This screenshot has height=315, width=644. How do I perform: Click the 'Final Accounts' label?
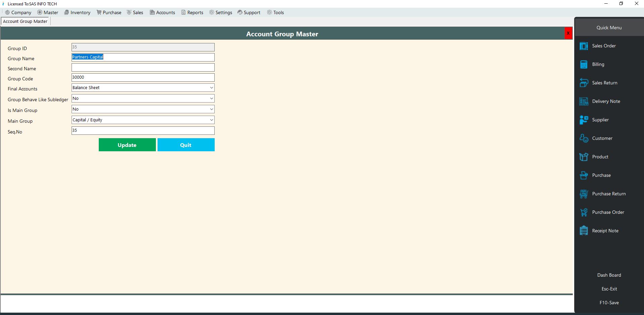coord(23,89)
